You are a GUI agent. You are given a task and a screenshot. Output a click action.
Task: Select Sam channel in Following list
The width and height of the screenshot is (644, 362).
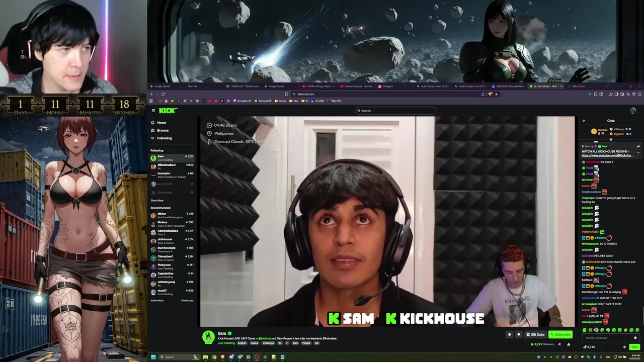click(172, 158)
